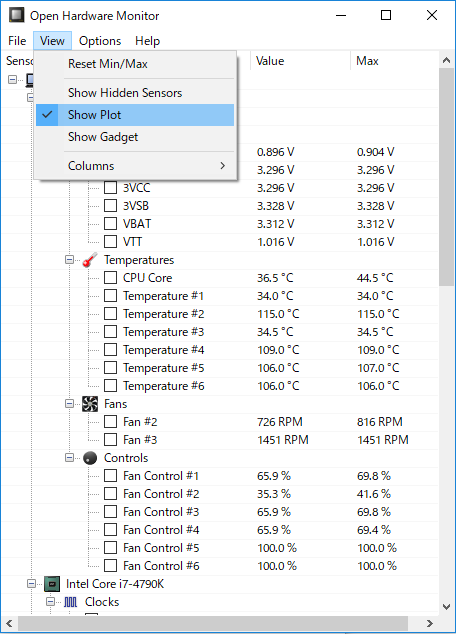Choose Reset Min/Max

[x=135, y=64]
